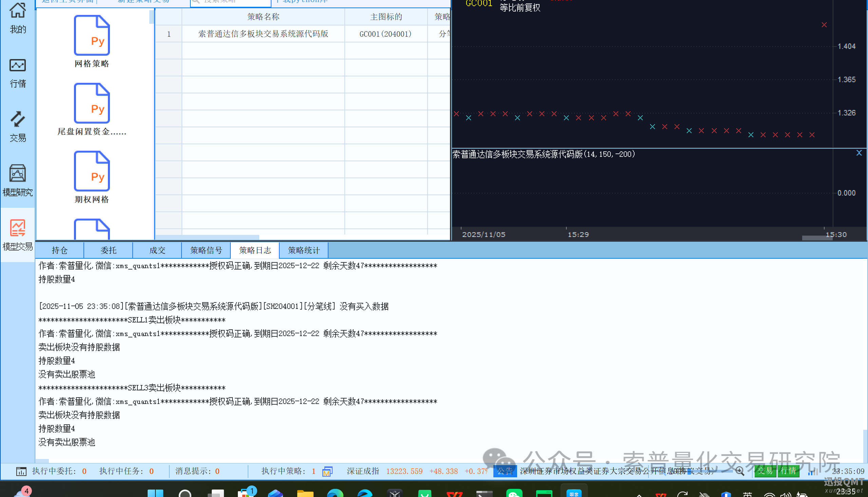868x497 pixels.
Task: Open the 我的 home panel
Action: (x=17, y=19)
